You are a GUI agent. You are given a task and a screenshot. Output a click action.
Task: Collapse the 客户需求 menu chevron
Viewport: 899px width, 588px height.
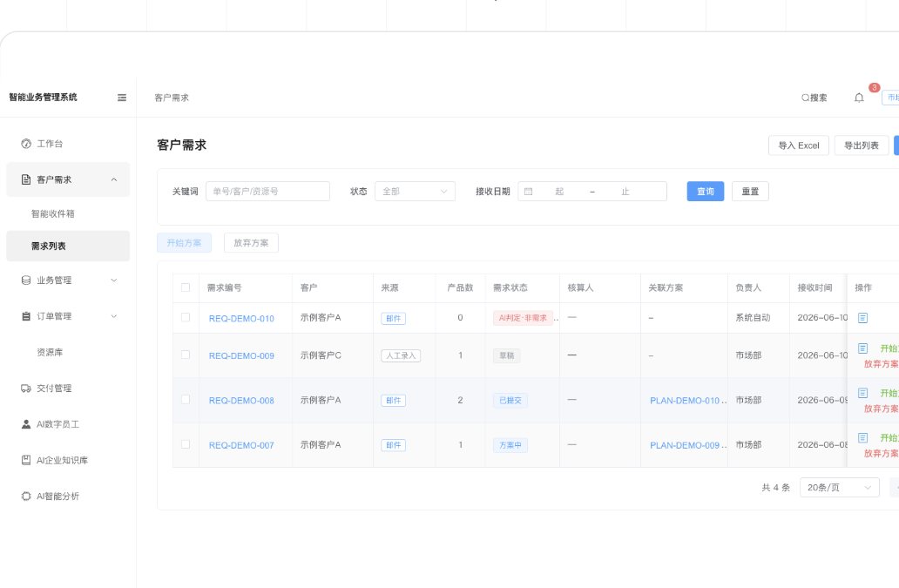pos(114,179)
